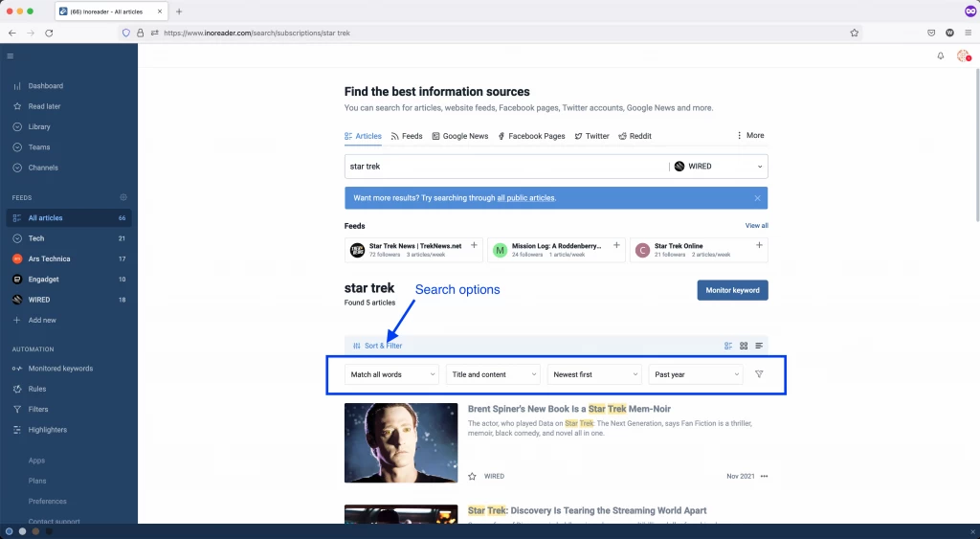
Task: Switch to the Articles search tab
Action: click(x=363, y=136)
